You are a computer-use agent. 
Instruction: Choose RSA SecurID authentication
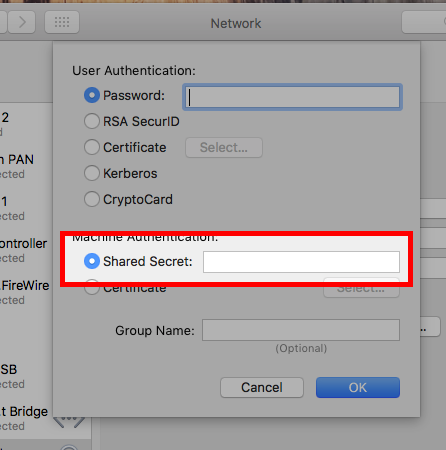[x=92, y=121]
